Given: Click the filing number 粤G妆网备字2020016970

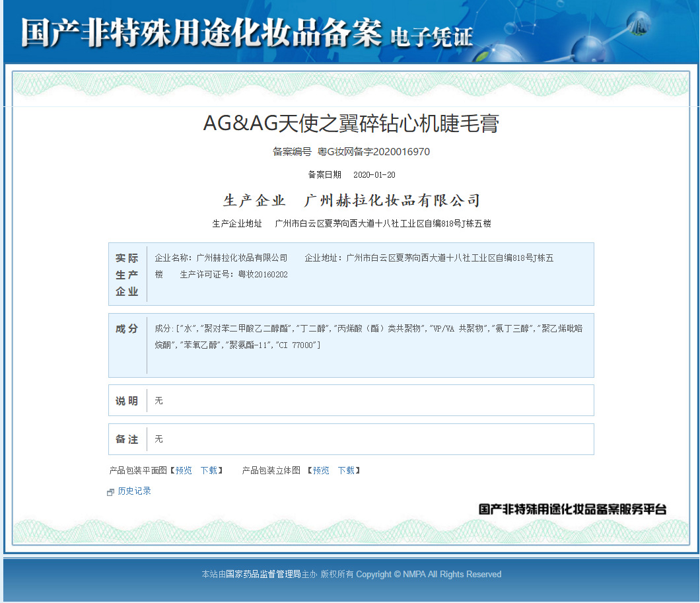Looking at the screenshot, I should (374, 152).
